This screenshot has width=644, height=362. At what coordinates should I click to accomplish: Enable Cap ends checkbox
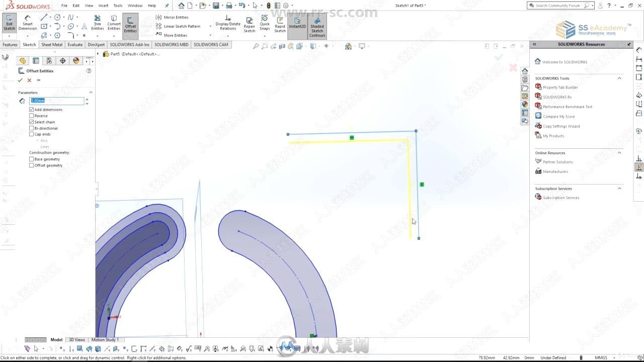[x=32, y=134]
